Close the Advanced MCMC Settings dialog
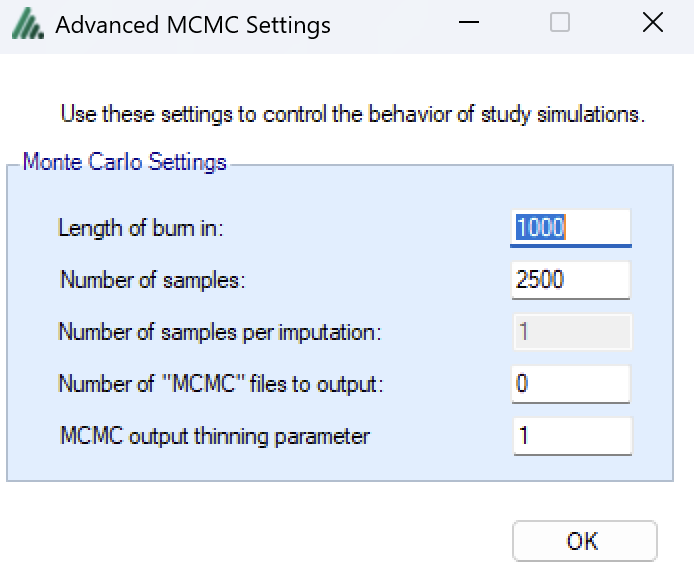The height and width of the screenshot is (575, 694). click(652, 23)
